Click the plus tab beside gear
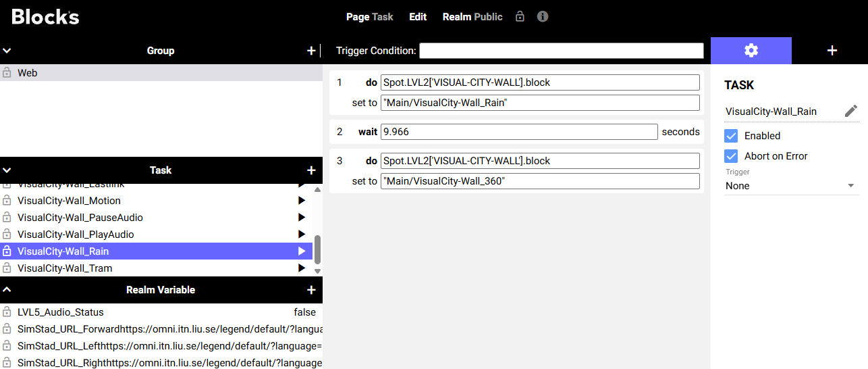 click(x=832, y=51)
